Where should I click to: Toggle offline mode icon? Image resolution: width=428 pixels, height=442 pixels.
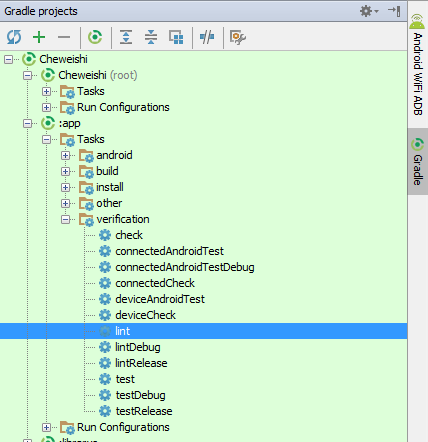207,37
